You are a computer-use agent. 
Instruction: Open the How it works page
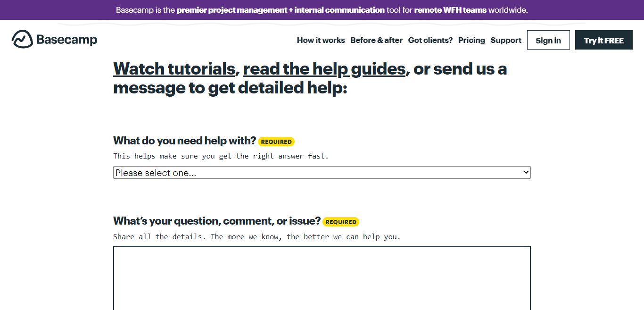click(x=321, y=40)
